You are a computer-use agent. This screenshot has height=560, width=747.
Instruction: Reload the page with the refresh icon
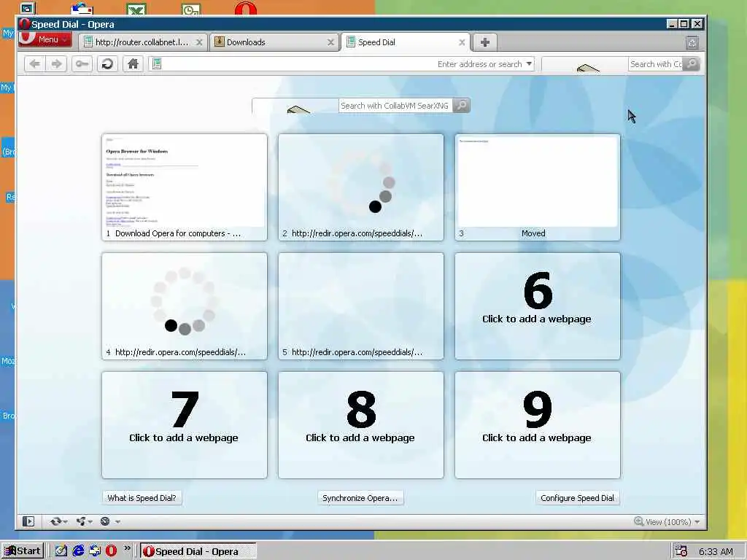[108, 64]
